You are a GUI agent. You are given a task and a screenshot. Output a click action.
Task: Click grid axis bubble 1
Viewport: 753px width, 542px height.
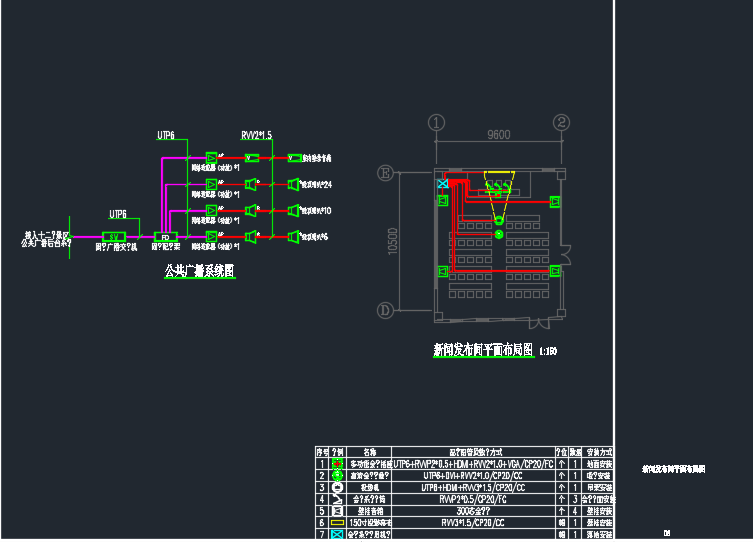coord(436,122)
